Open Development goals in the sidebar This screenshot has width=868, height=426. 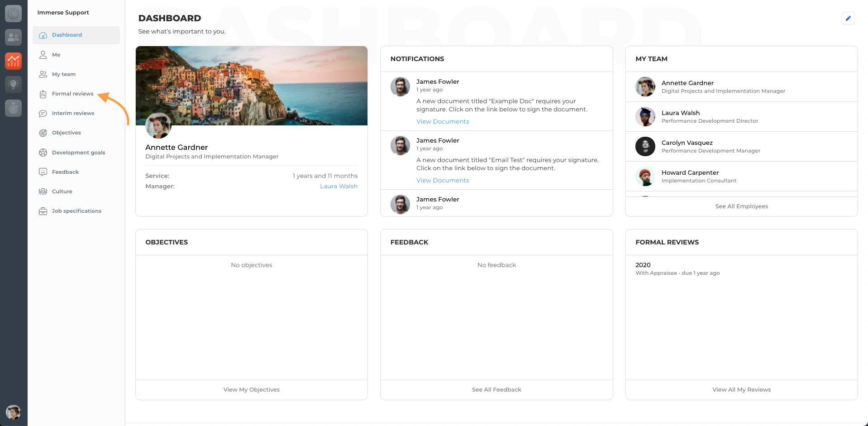[76, 153]
